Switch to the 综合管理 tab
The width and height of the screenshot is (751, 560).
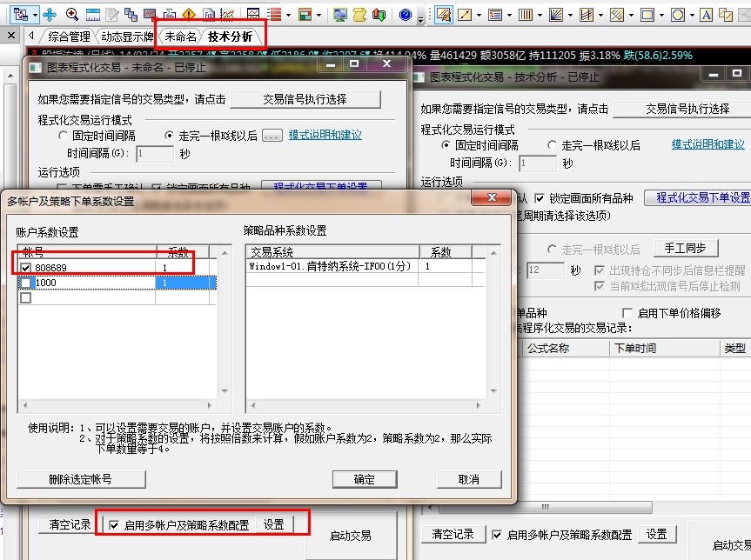click(x=69, y=37)
